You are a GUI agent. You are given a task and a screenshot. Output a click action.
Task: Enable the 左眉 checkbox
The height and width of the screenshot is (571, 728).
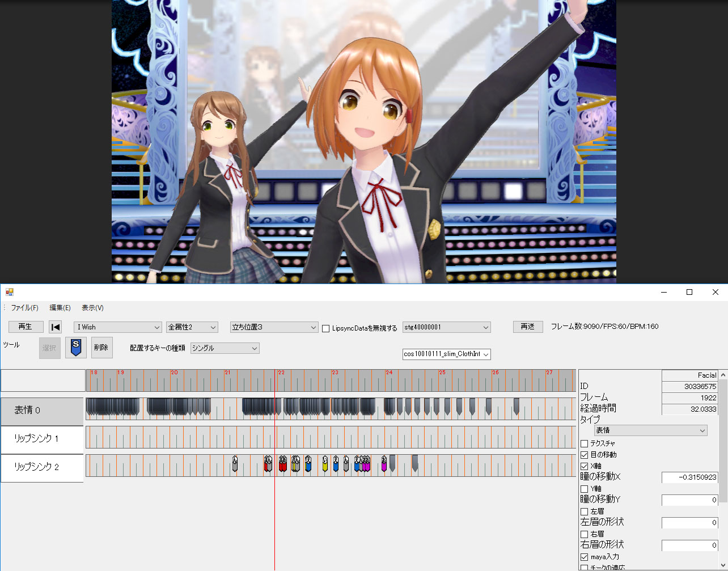point(584,511)
